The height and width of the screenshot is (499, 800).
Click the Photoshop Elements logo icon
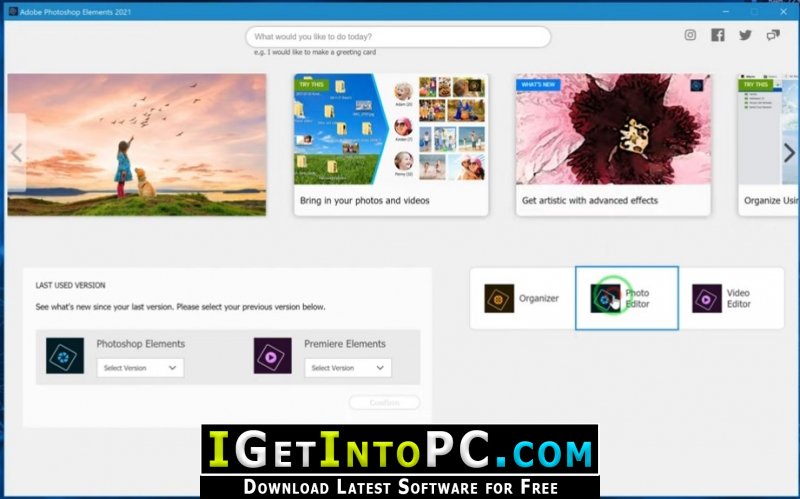pos(65,356)
